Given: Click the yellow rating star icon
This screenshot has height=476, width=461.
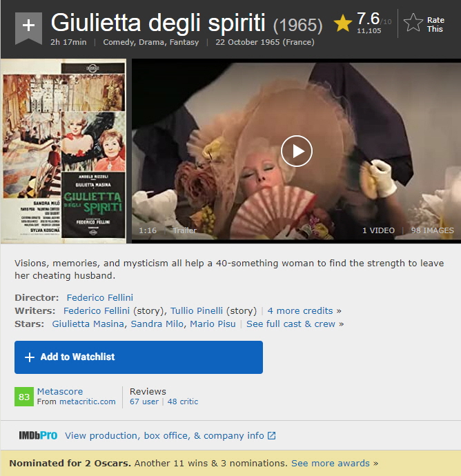Looking at the screenshot, I should coord(343,23).
